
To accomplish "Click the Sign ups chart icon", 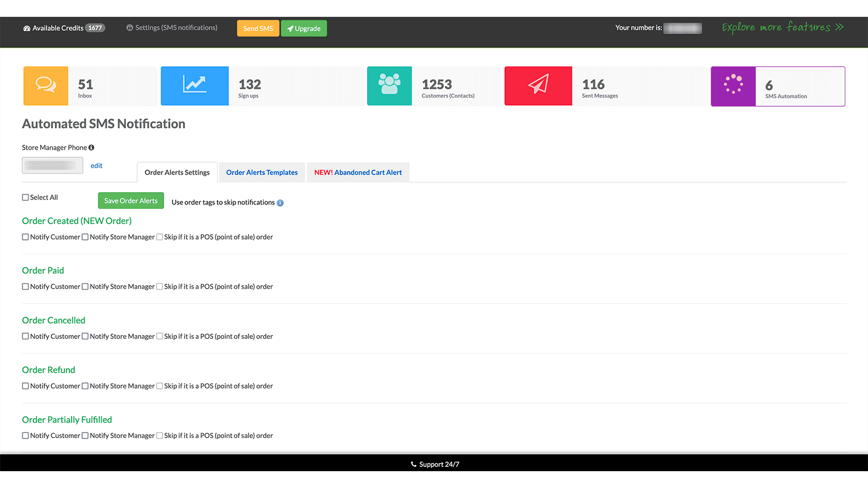I will pos(194,85).
